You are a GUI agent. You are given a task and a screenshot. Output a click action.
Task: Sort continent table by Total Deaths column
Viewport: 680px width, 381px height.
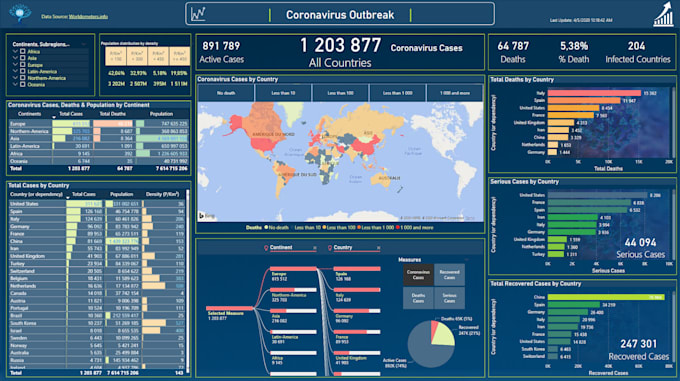tap(112, 114)
